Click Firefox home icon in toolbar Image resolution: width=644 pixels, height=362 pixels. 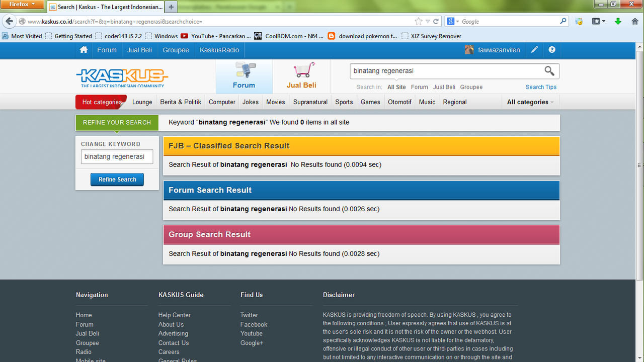634,22
